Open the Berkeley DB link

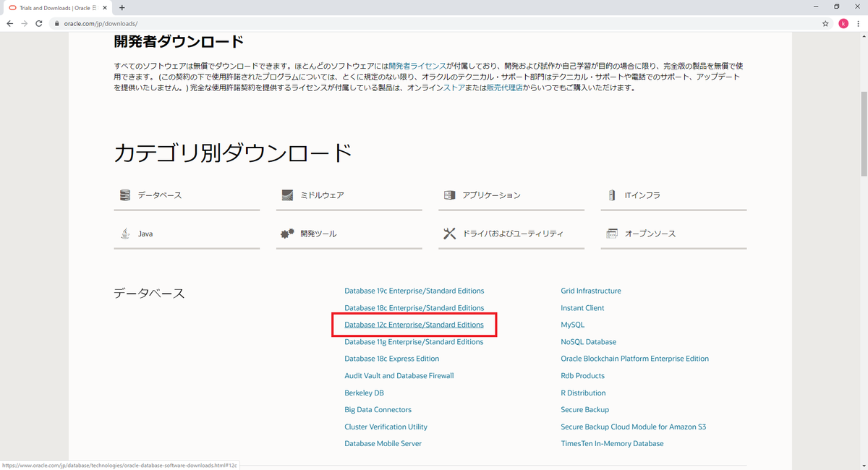(364, 393)
